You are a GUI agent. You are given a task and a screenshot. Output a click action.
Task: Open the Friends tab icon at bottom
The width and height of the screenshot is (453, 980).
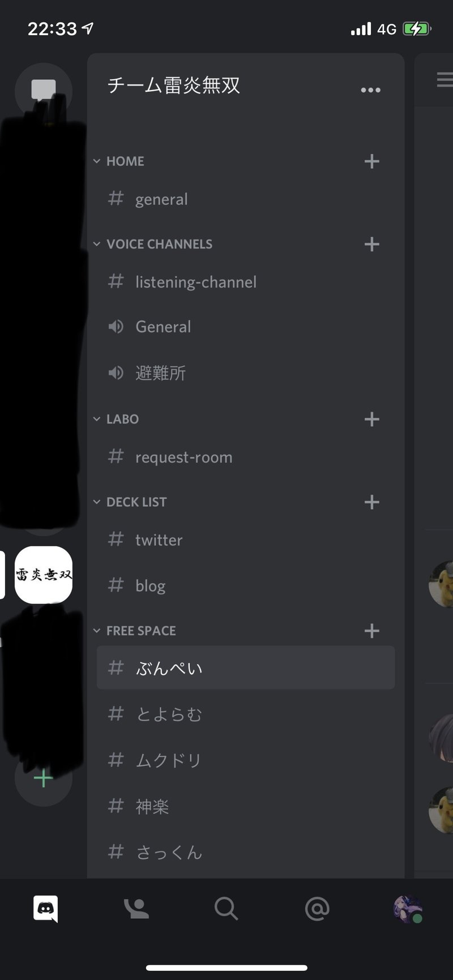coord(135,909)
